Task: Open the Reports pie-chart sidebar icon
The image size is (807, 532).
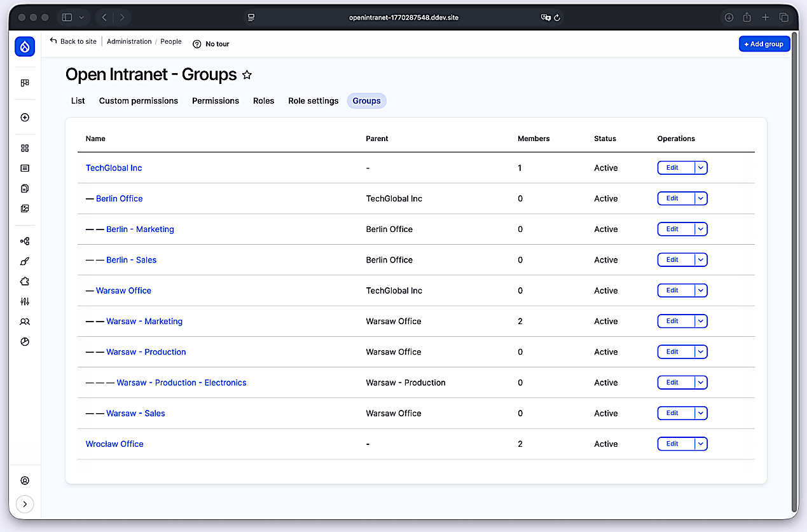Action: [25, 341]
